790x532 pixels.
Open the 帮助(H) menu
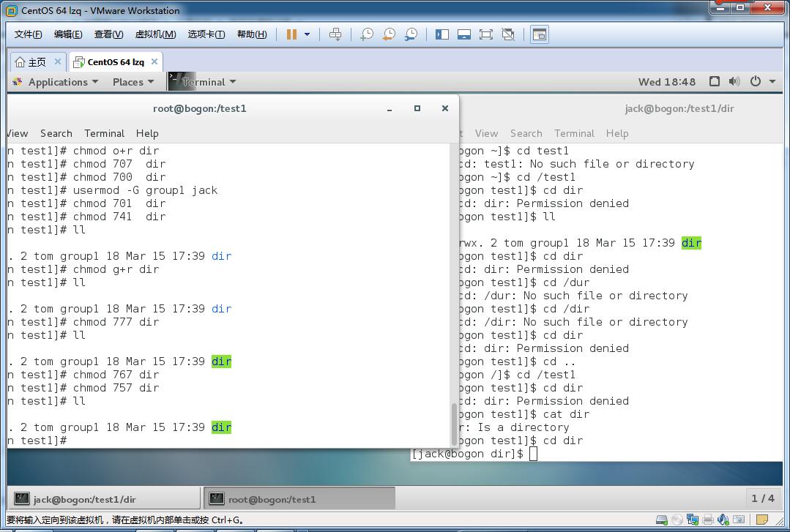(x=252, y=34)
